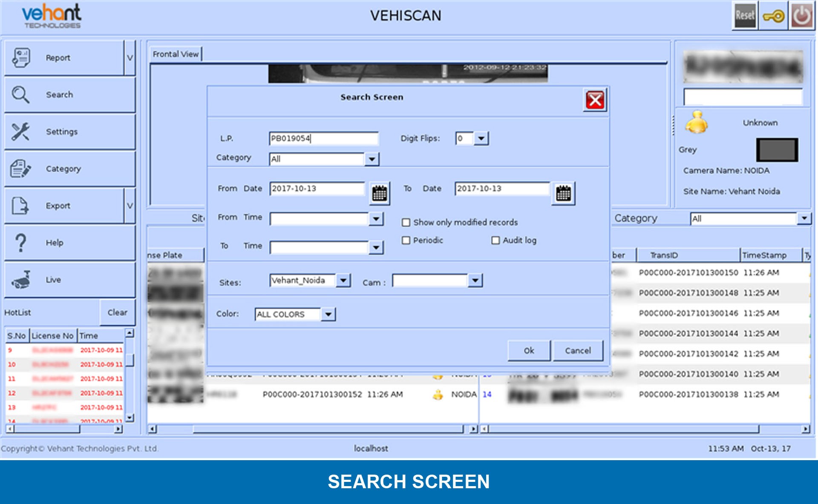This screenshot has height=504, width=818.
Task: Click the TimeStamp column header
Action: click(770, 255)
